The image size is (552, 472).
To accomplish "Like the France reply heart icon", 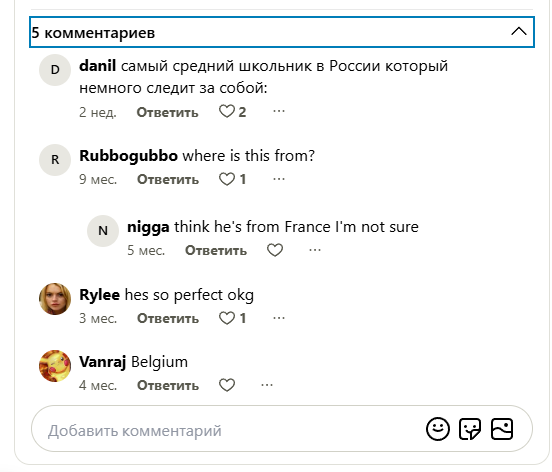I will point(275,250).
